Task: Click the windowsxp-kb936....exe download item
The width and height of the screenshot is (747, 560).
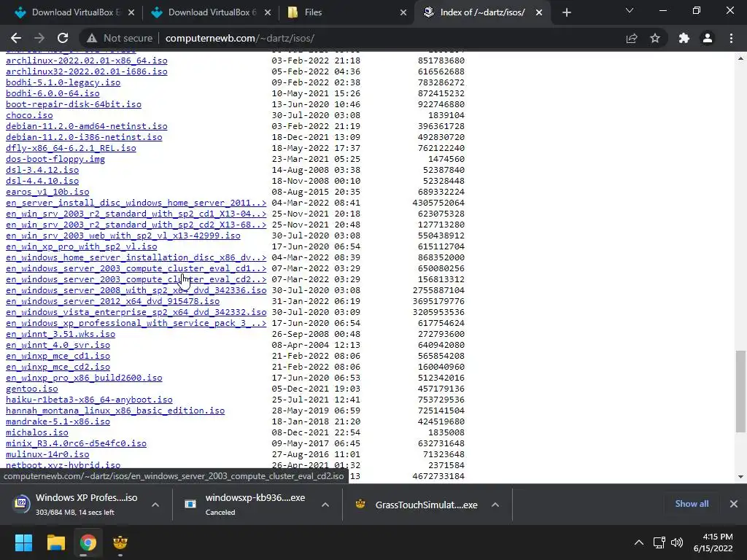Action: tap(245, 505)
